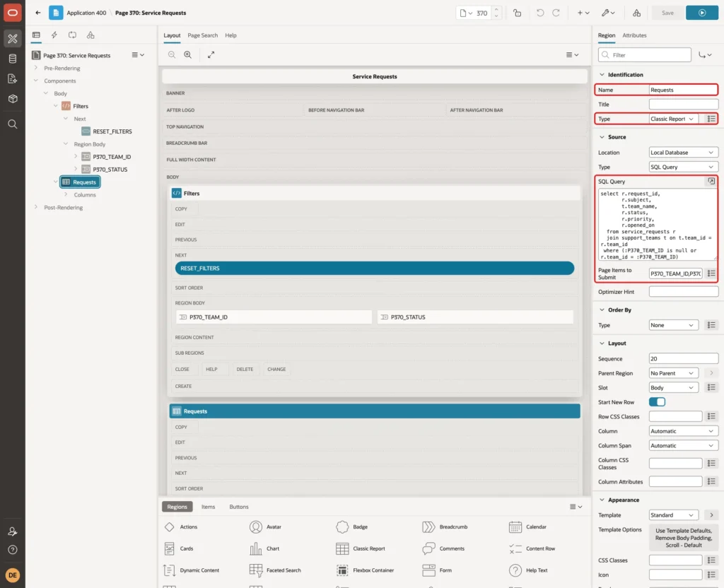This screenshot has height=588, width=724.
Task: Select the Regions gallery button
Action: [x=177, y=507]
